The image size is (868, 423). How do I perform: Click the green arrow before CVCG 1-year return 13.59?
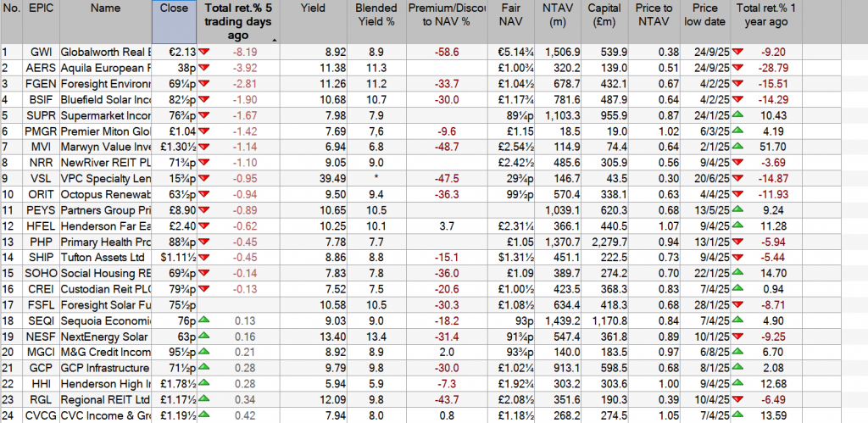tap(738, 415)
